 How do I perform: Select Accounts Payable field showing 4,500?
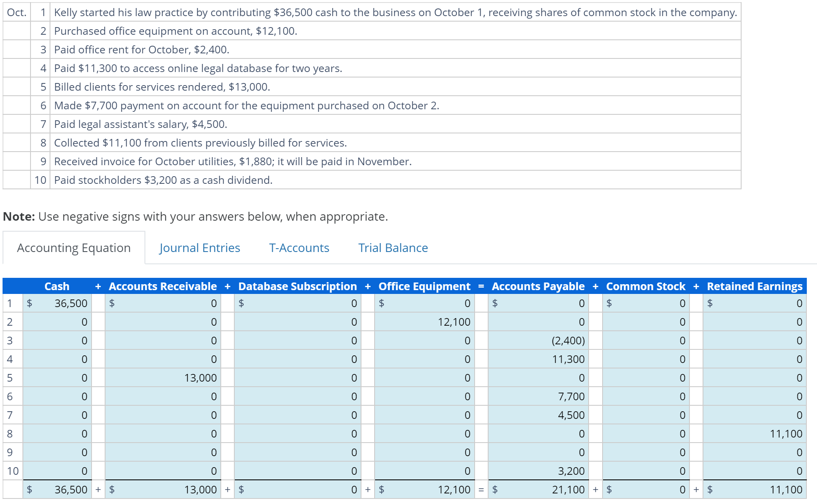pyautogui.click(x=539, y=415)
